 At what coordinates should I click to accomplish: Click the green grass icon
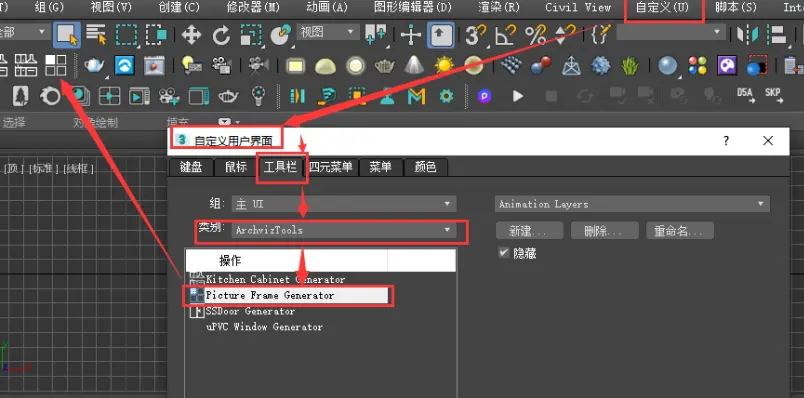[629, 65]
